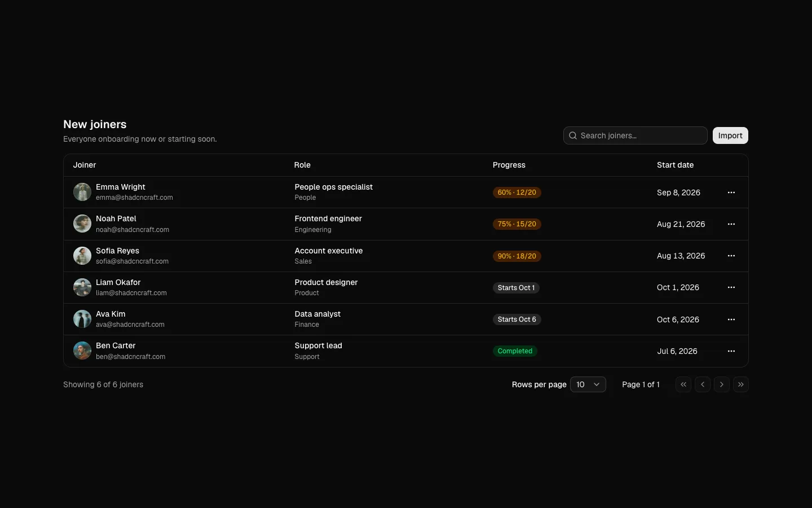Click Liam Okafor's avatar

82,287
